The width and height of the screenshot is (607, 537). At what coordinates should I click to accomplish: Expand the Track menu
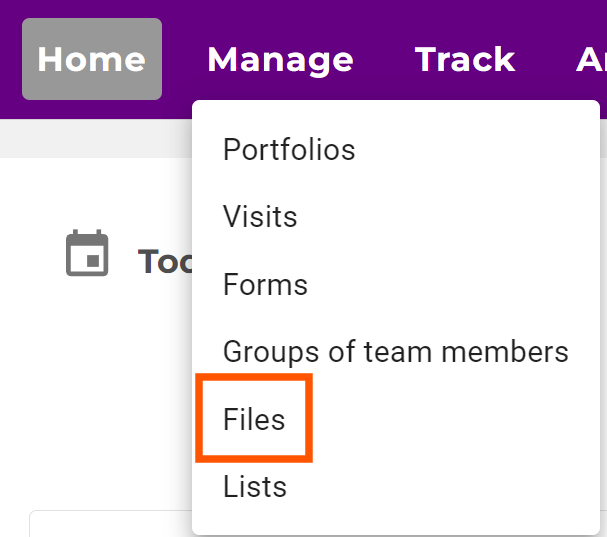pos(465,59)
